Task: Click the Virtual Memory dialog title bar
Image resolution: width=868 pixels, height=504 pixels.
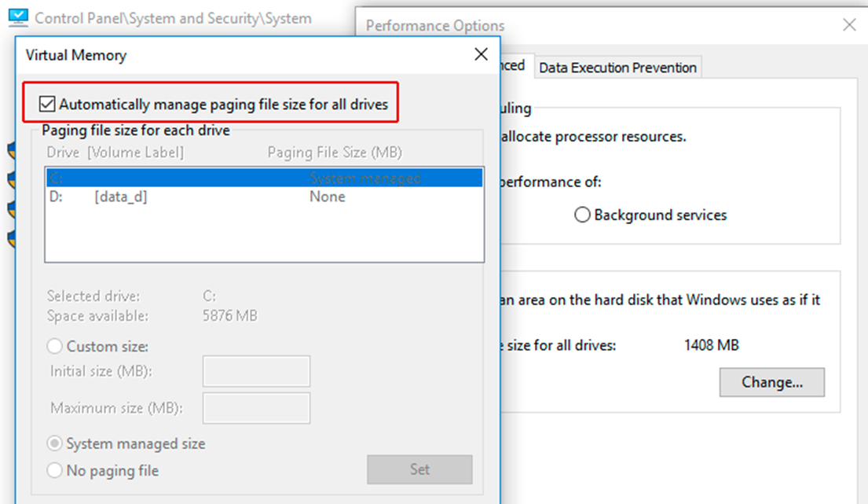Action: [x=236, y=55]
